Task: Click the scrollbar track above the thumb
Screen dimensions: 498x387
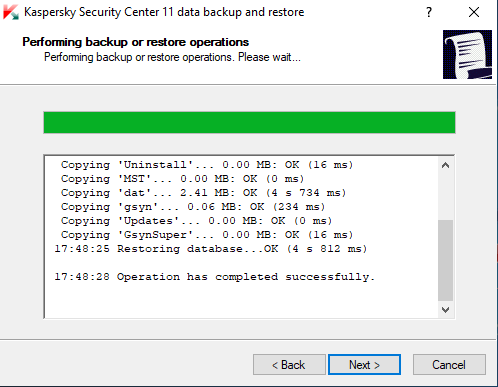Action: pos(445,196)
